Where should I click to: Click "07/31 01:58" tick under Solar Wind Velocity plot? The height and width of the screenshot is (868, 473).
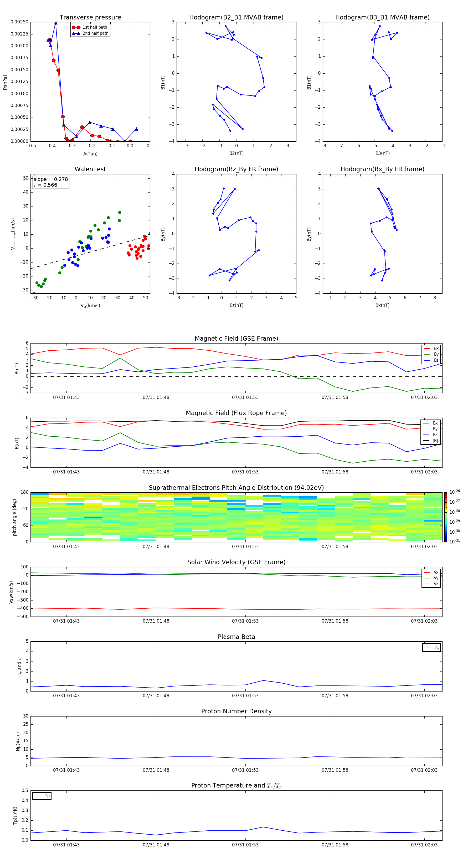pyautogui.click(x=335, y=621)
